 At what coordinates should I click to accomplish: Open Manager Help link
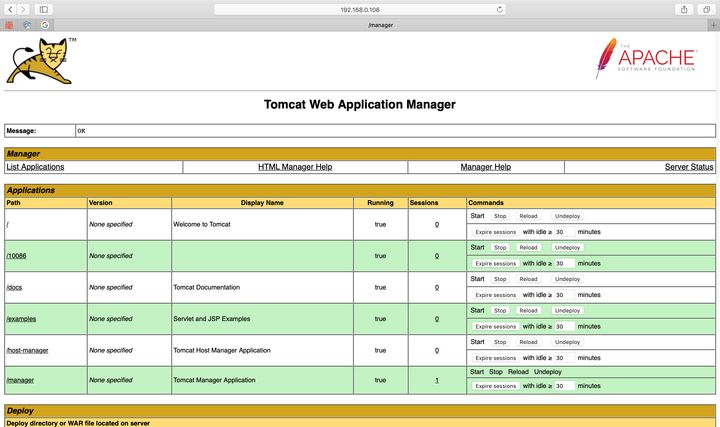click(x=485, y=167)
